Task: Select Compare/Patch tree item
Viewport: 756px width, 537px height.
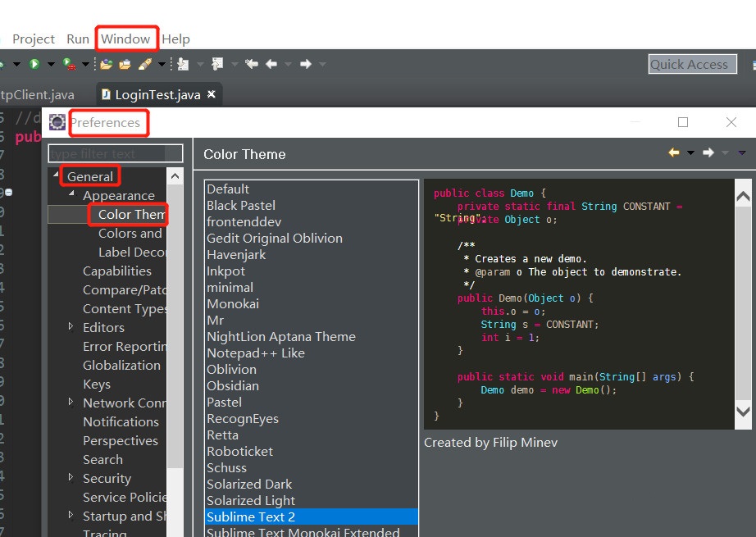Action: point(125,289)
